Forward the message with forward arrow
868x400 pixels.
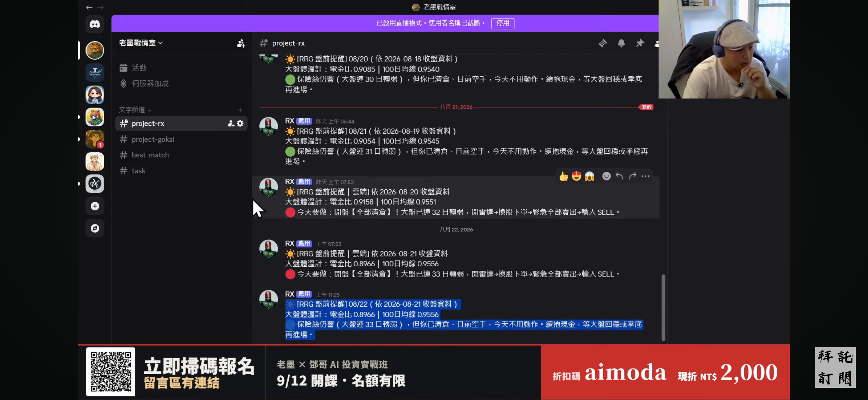click(x=632, y=176)
